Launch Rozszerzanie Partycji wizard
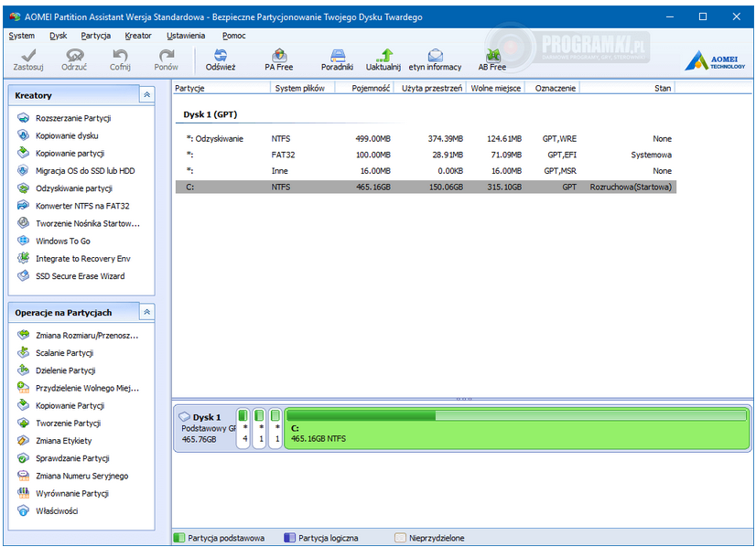The height and width of the screenshot is (547, 756). pyautogui.click(x=73, y=118)
